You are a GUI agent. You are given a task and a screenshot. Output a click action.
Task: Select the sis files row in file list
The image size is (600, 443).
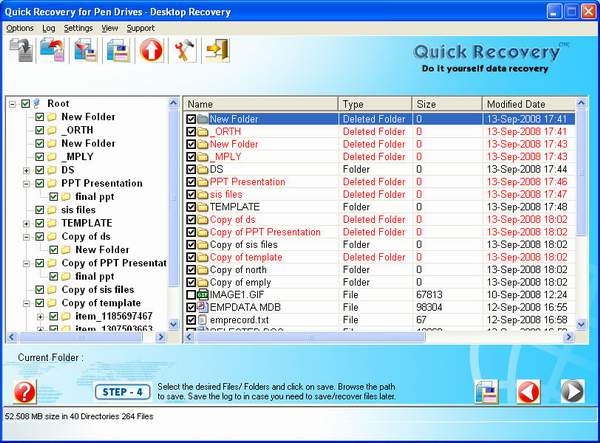(380, 194)
